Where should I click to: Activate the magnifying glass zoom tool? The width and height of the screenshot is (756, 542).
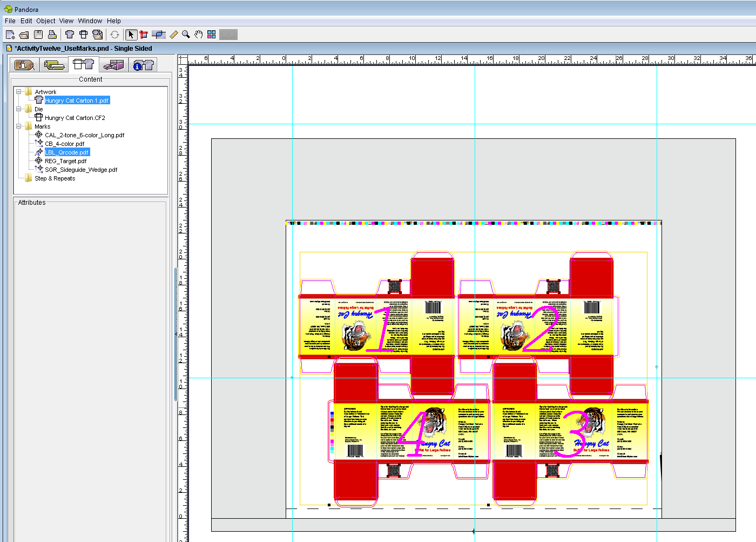click(186, 35)
